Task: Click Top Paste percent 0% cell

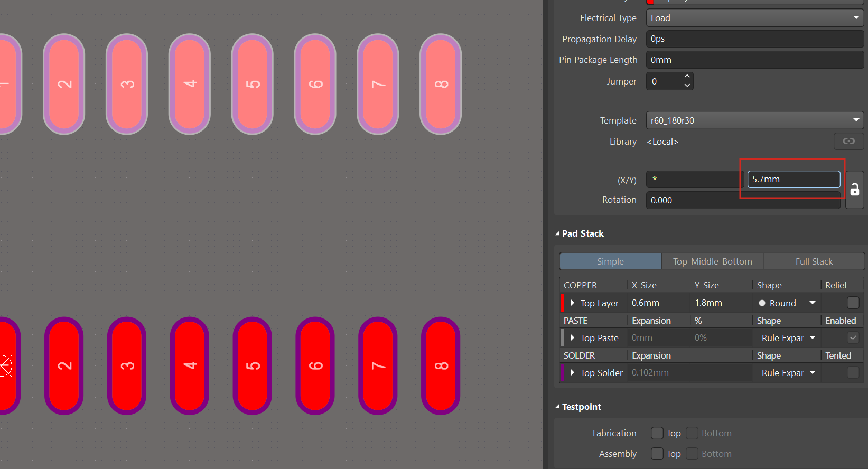Action: (721, 337)
